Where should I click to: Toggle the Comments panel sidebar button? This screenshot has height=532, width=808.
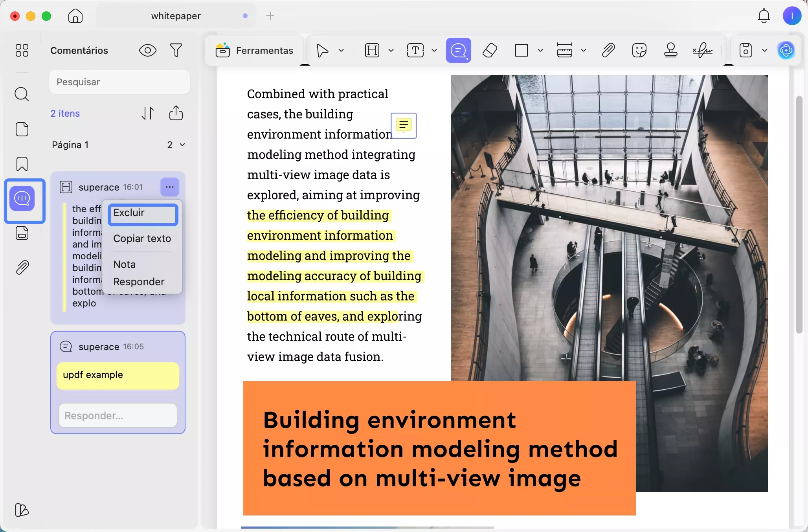(23, 199)
